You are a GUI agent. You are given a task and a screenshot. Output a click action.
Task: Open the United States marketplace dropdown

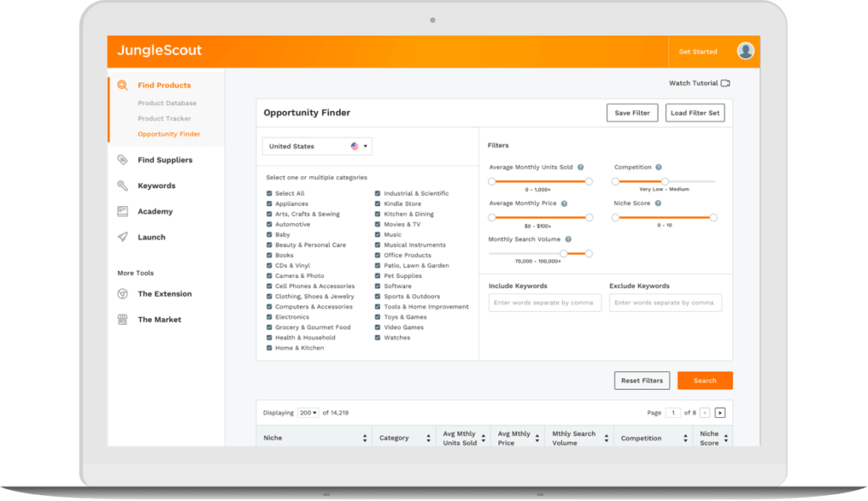tap(317, 146)
